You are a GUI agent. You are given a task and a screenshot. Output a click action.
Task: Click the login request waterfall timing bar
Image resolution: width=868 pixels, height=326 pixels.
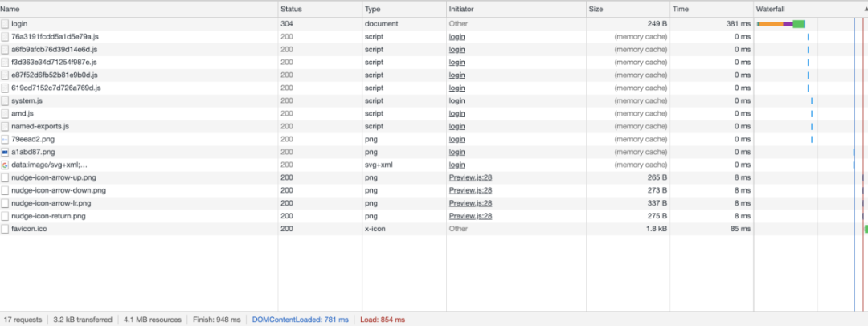tap(780, 24)
